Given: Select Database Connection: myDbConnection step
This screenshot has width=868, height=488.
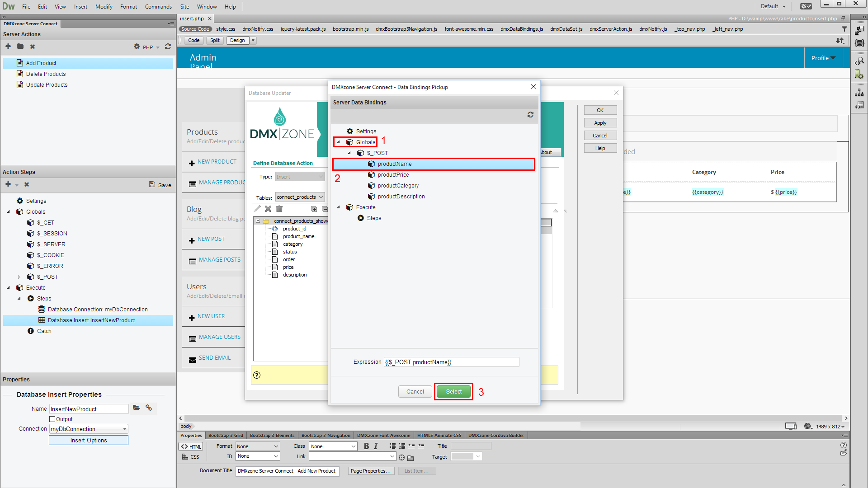Looking at the screenshot, I should point(98,310).
